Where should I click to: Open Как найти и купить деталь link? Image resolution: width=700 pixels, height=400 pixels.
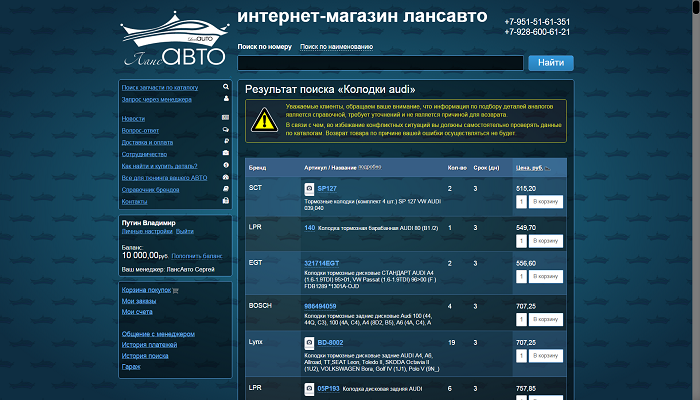159,166
